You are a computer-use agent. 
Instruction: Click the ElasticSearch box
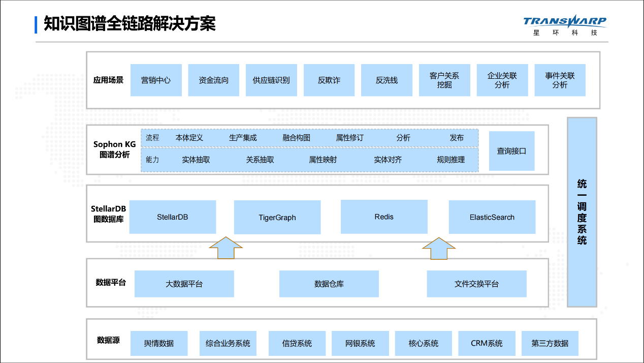click(492, 217)
